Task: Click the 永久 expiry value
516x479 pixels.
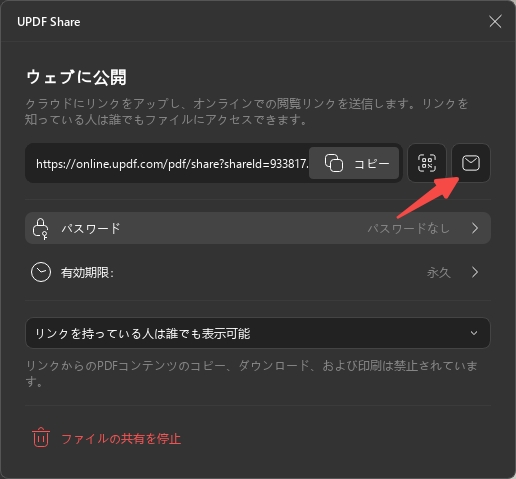Action: [439, 273]
